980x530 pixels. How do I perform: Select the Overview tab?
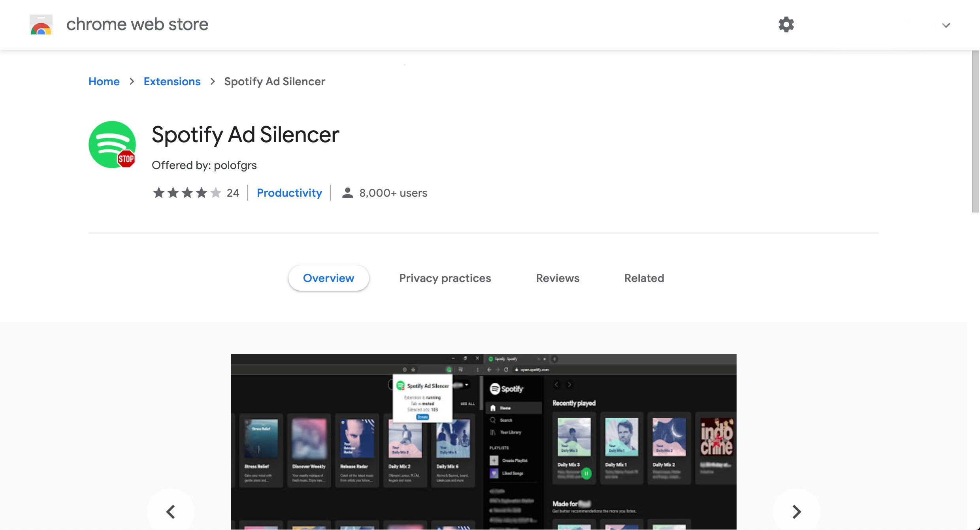329,278
